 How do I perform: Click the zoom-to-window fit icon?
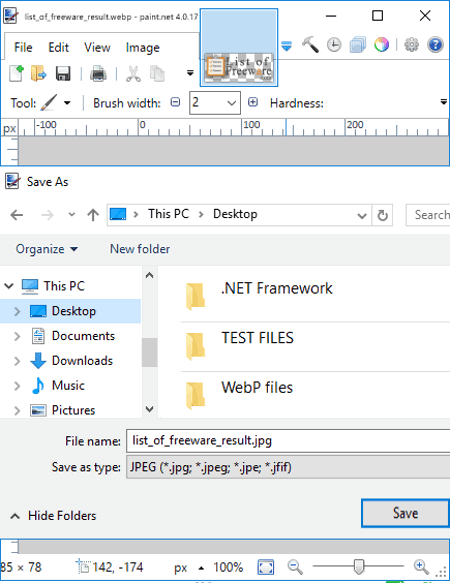pyautogui.click(x=266, y=567)
